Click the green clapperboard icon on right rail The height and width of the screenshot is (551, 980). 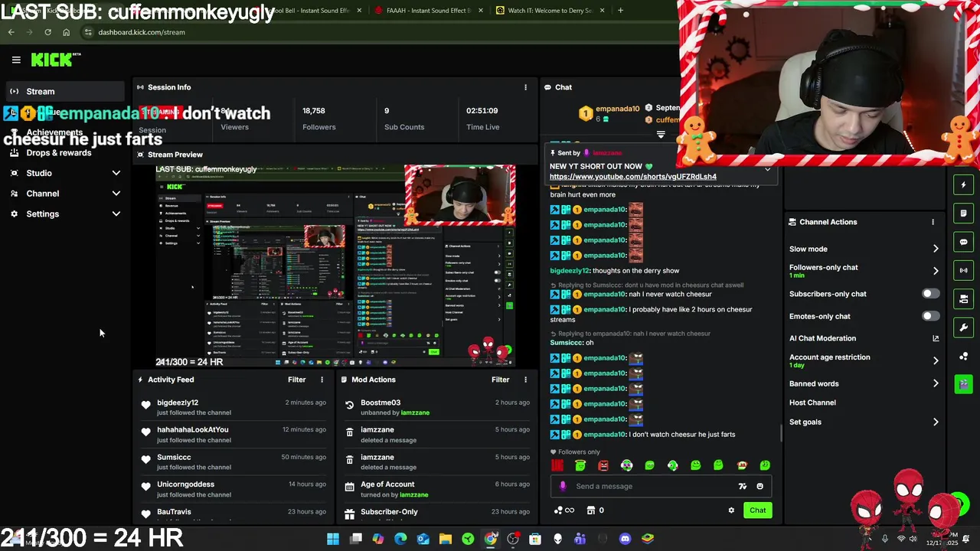(x=963, y=384)
